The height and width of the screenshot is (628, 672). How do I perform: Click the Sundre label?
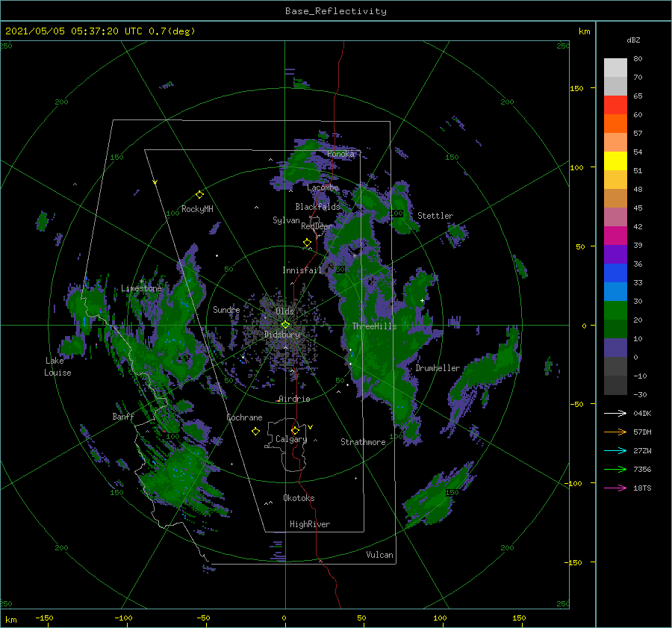tap(226, 310)
